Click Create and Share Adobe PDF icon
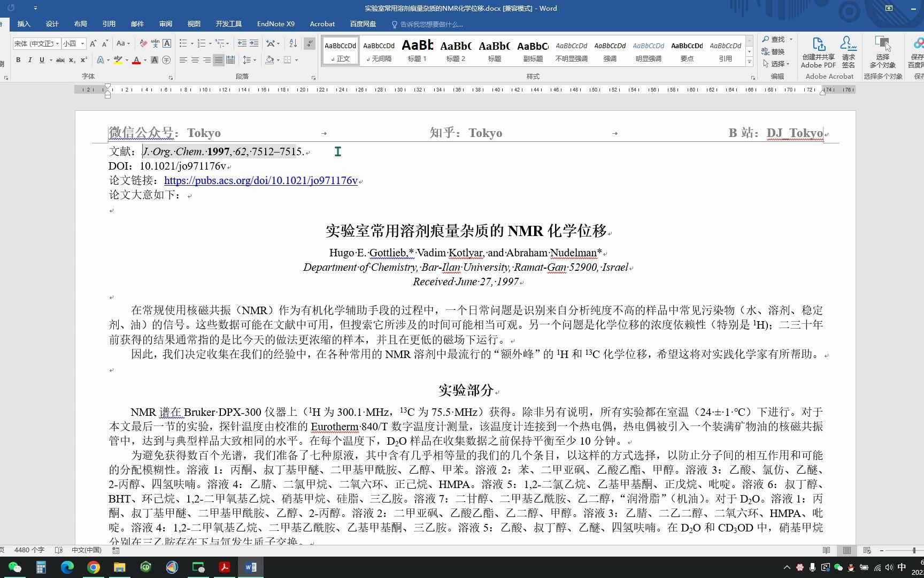Image resolution: width=924 pixels, height=578 pixels. [x=818, y=52]
